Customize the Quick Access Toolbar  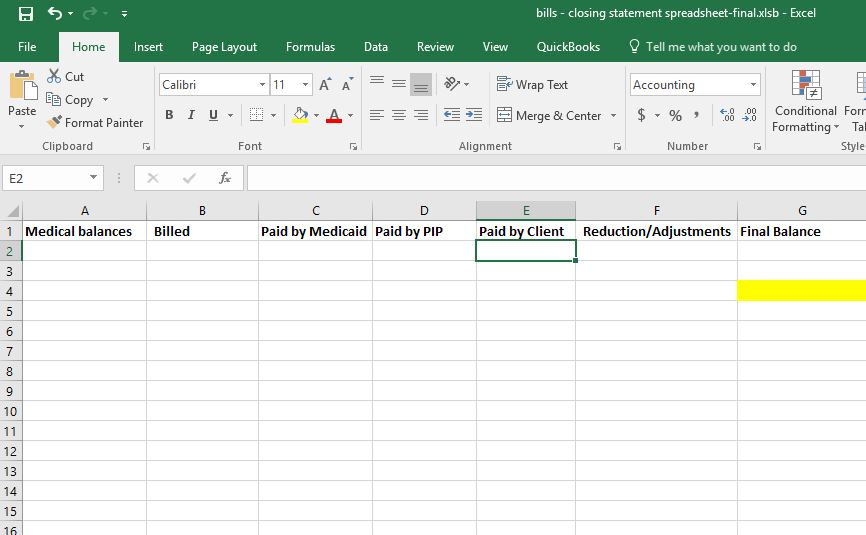pos(125,14)
